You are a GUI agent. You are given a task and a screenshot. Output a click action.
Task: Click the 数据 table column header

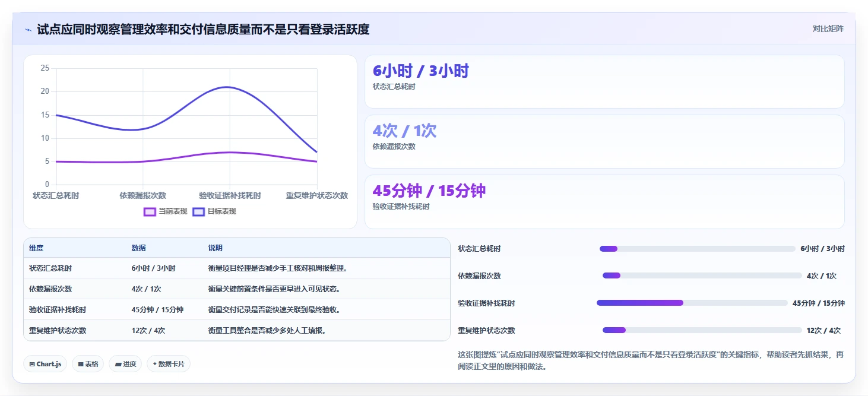click(x=138, y=248)
